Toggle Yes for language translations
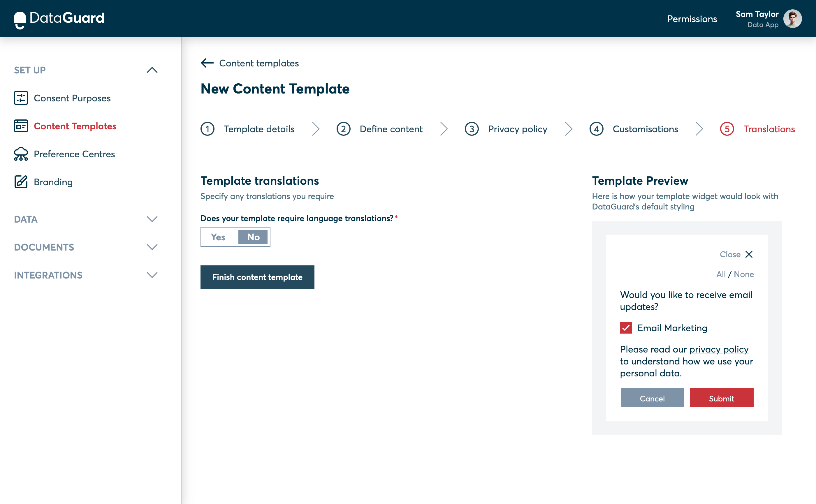This screenshot has width=816, height=504. click(x=217, y=237)
